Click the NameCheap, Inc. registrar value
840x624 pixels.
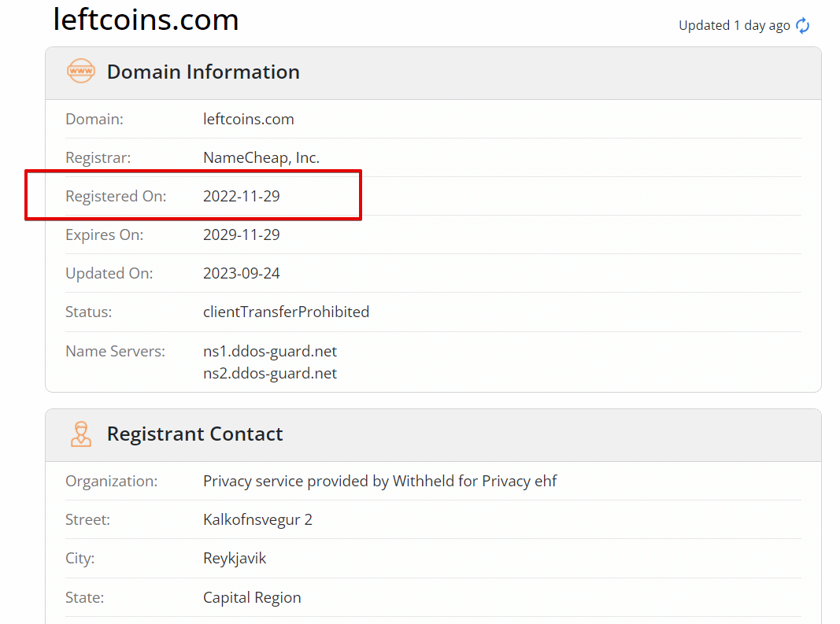pos(261,157)
